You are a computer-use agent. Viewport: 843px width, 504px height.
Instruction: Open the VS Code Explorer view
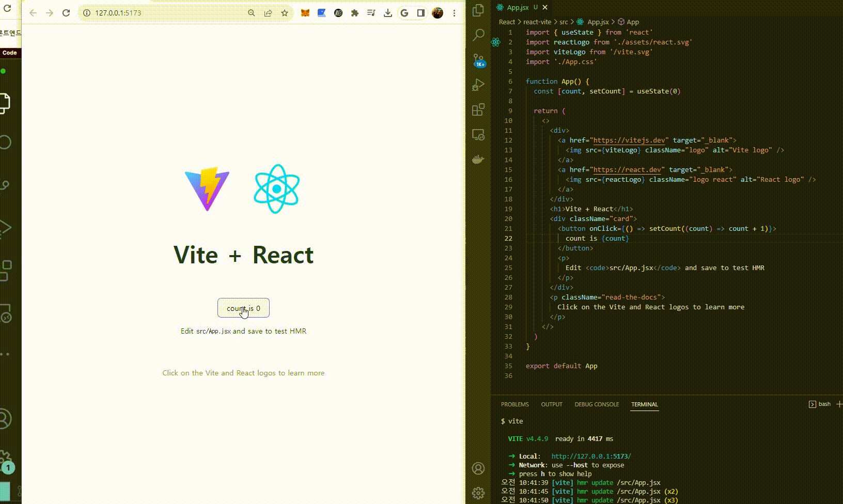pyautogui.click(x=478, y=10)
